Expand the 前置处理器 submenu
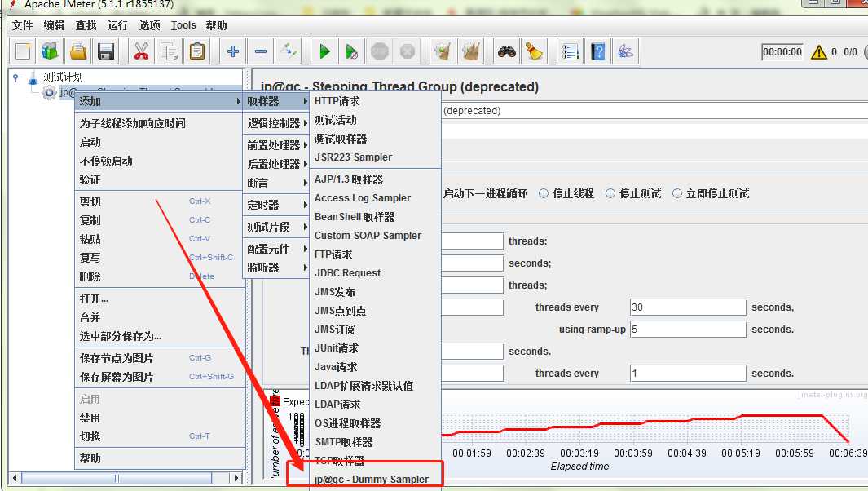 coord(276,145)
